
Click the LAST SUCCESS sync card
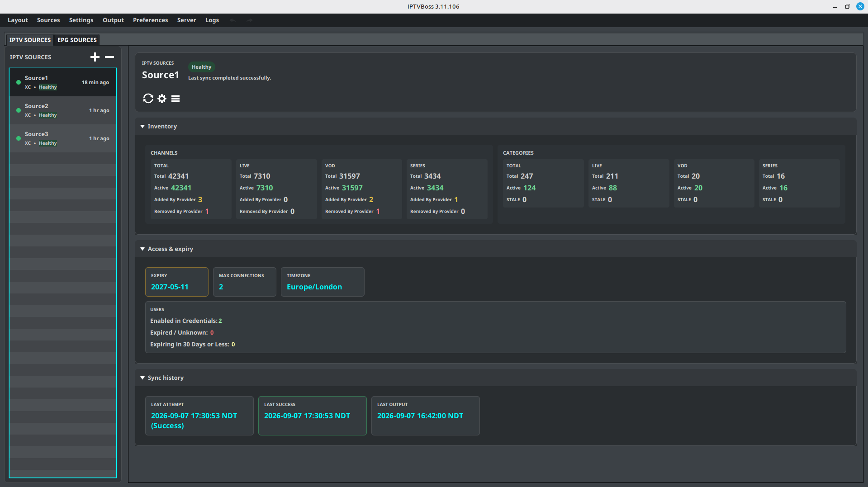point(312,416)
